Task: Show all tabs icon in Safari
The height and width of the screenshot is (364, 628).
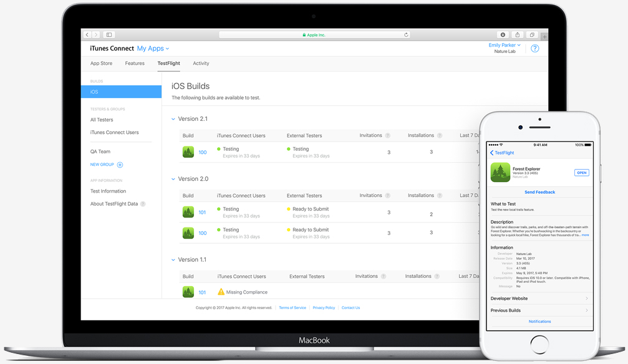Action: tap(532, 35)
